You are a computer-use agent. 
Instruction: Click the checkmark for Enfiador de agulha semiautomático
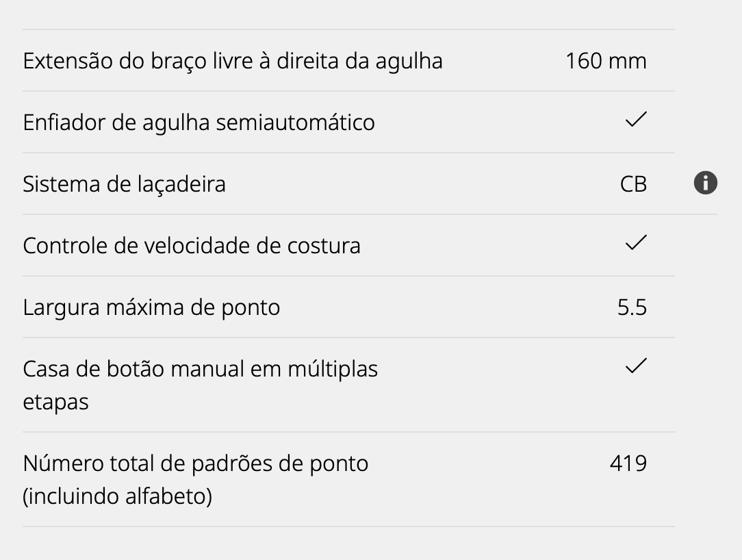[636, 119]
